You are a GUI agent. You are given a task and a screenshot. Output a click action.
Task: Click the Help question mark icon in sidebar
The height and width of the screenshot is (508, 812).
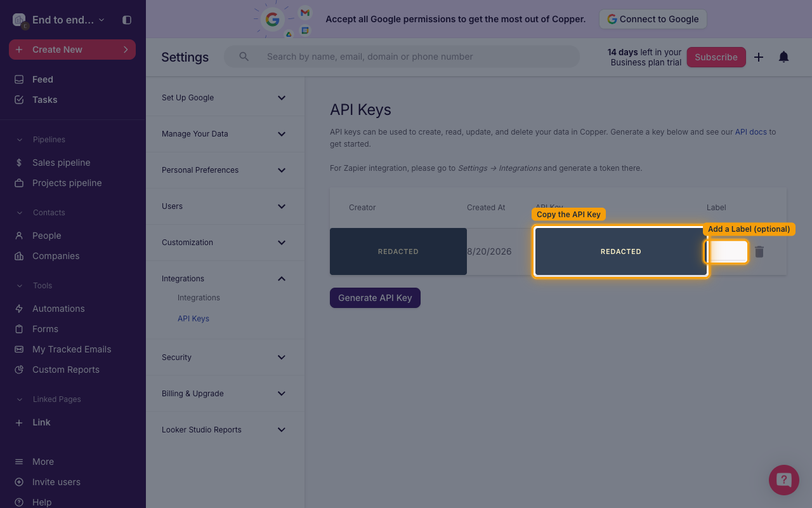(19, 502)
